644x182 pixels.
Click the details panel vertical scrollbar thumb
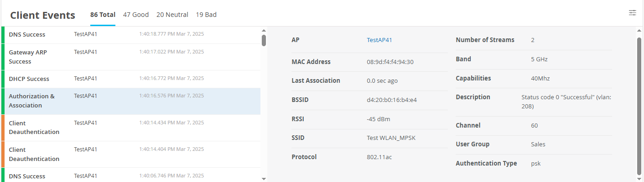[x=639, y=106]
